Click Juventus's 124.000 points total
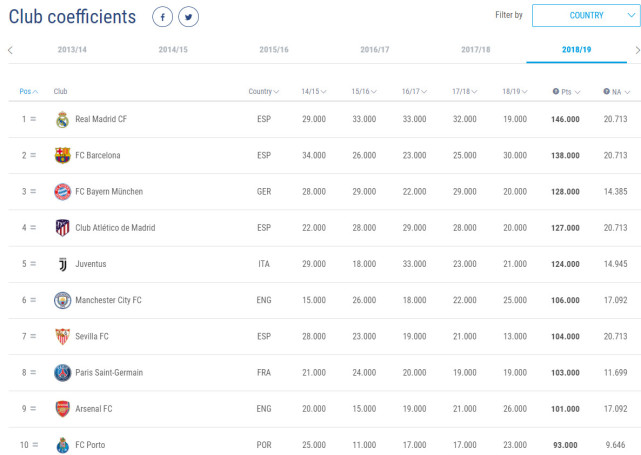The image size is (641, 455). coord(565,264)
